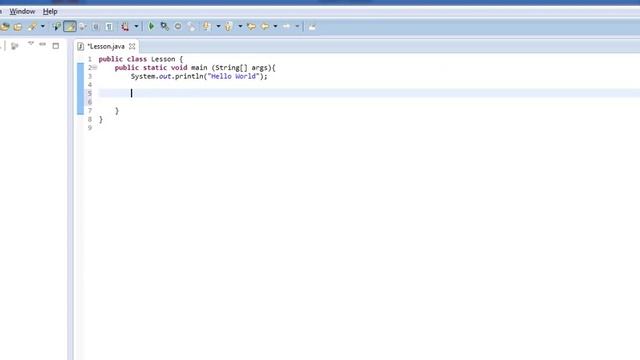This screenshot has height=360, width=640.
Task: Open the left panel View Menu triangle
Action: click(x=31, y=43)
